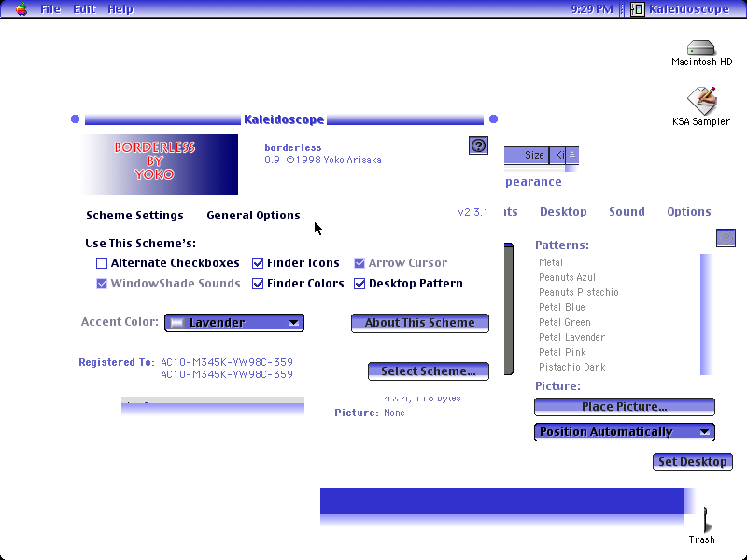
Task: Open the Lavender accent color dropdown
Action: pos(234,322)
